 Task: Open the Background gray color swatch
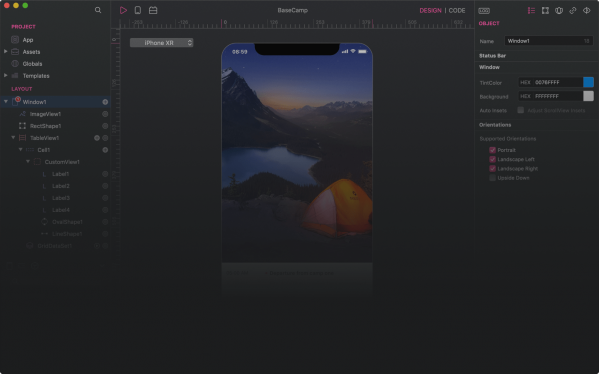pyautogui.click(x=588, y=96)
